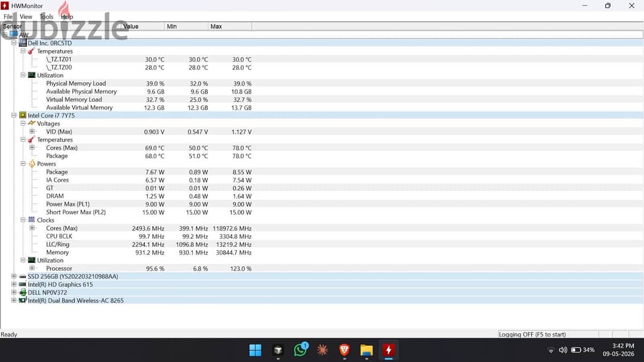Click the CPU Temperatures thermometer icon
The height and width of the screenshot is (362, 644).
click(x=31, y=139)
